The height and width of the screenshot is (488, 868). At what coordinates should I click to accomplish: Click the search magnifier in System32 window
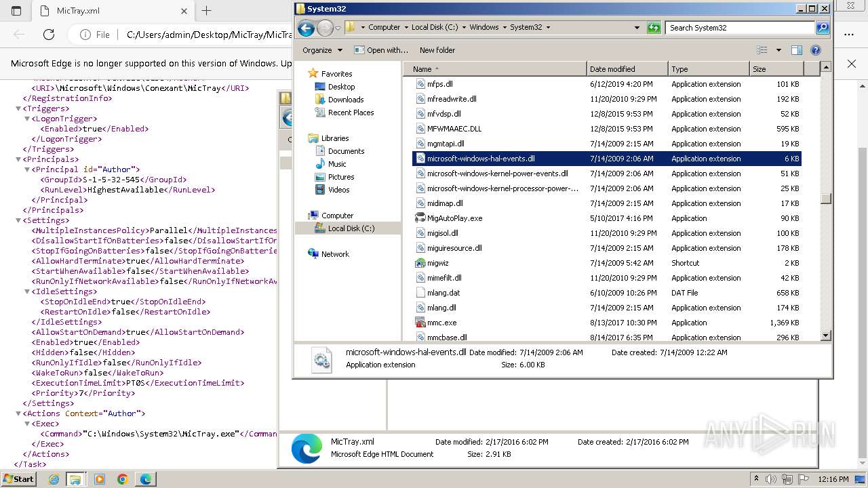pyautogui.click(x=823, y=28)
